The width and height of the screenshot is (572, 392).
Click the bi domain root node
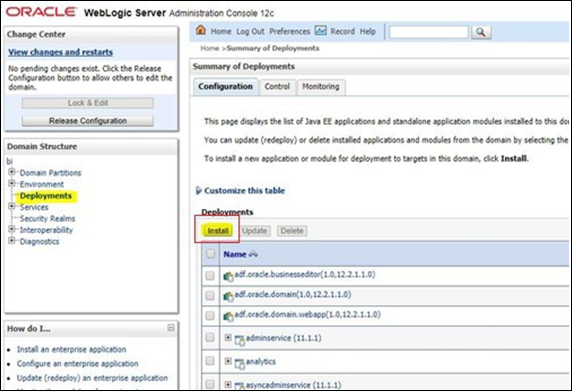pyautogui.click(x=10, y=161)
